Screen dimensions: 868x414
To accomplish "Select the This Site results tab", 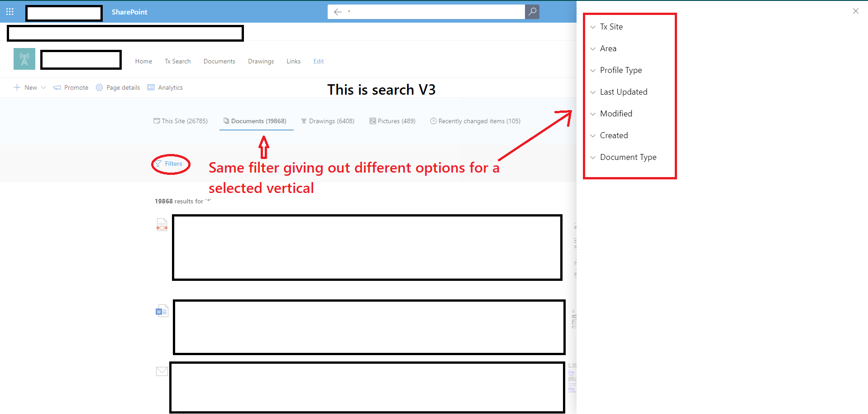I will pos(181,121).
